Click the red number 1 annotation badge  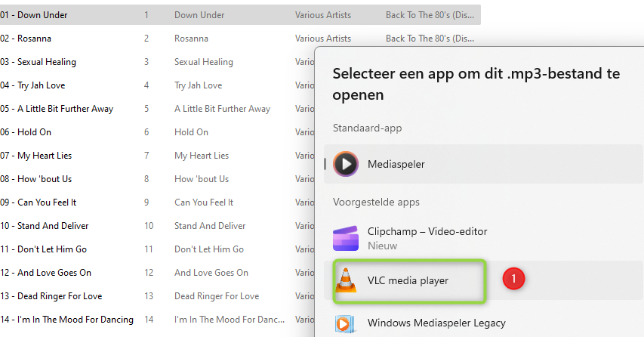click(x=513, y=279)
